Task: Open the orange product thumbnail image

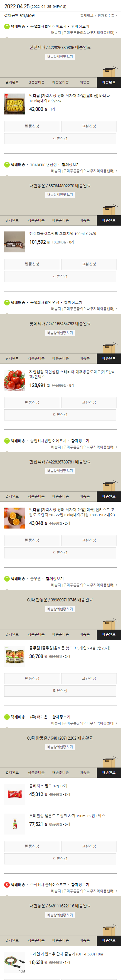Action: 14,518
